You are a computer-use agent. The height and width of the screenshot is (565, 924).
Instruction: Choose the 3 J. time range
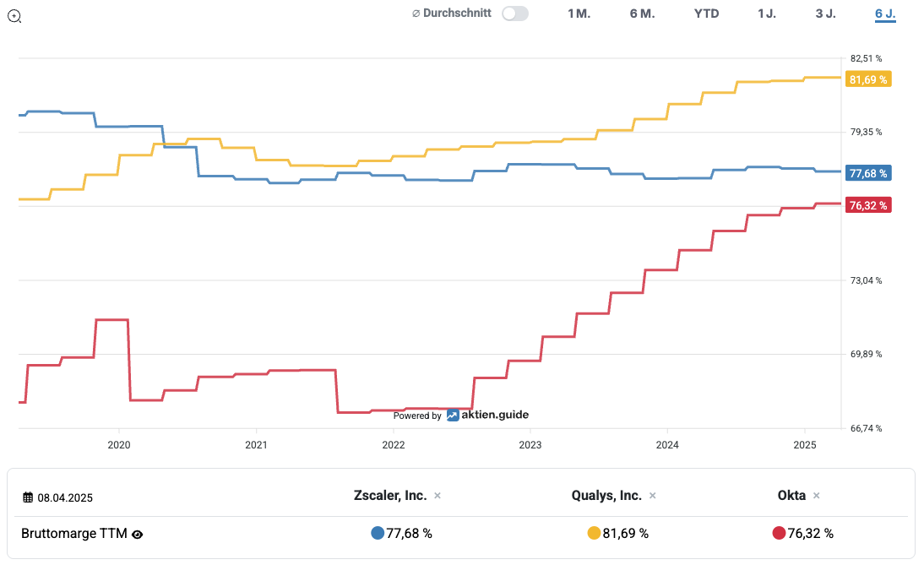pyautogui.click(x=825, y=14)
